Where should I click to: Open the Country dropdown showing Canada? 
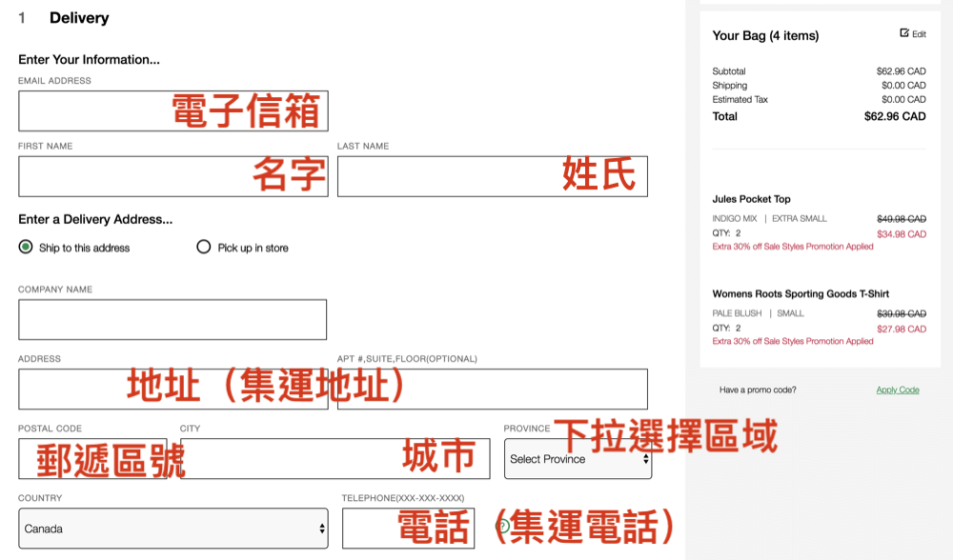pyautogui.click(x=172, y=529)
